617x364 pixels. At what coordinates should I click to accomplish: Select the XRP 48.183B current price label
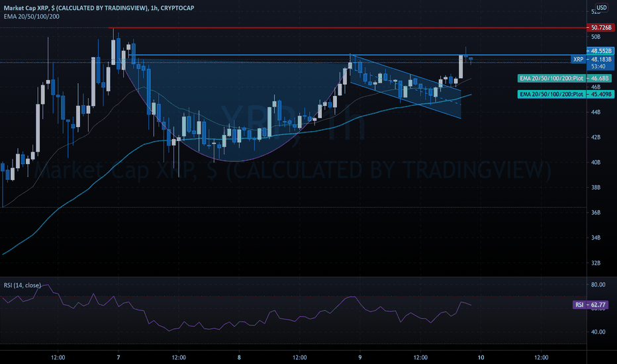point(593,60)
